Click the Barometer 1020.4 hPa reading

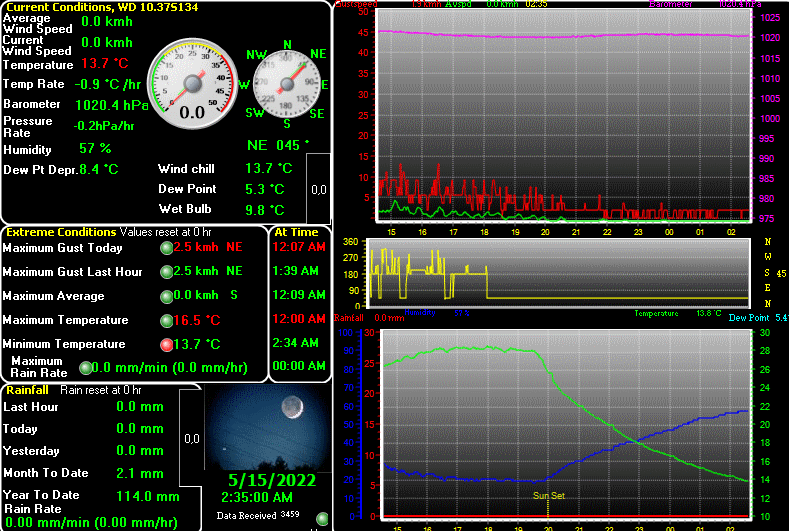point(112,105)
